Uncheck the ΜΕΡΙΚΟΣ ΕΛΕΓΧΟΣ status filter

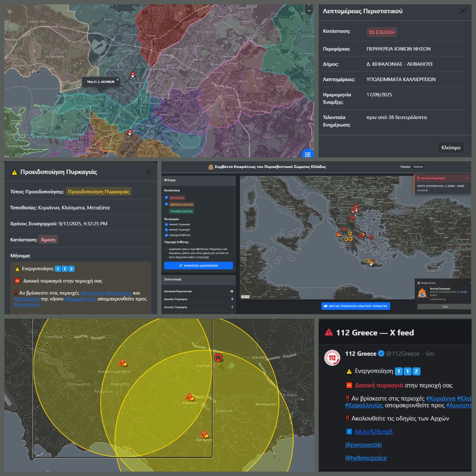point(167,205)
